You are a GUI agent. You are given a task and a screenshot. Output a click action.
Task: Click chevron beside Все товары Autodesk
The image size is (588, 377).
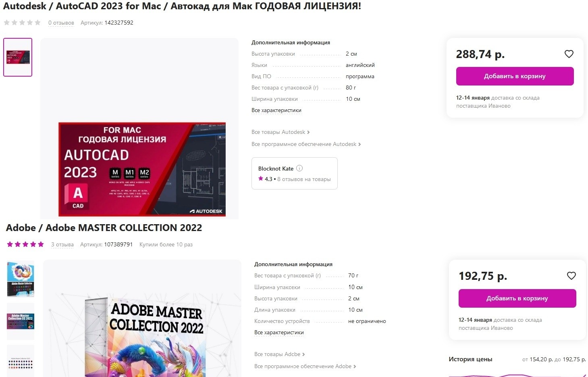(x=308, y=132)
